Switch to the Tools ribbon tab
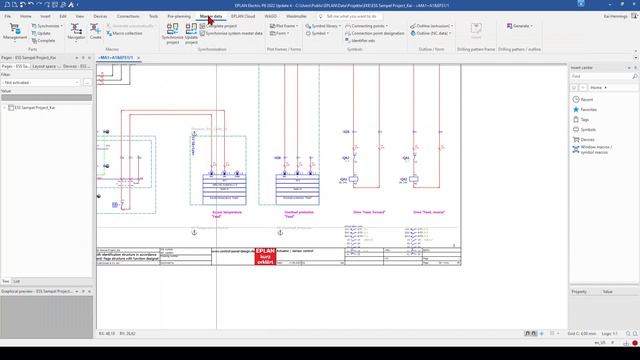This screenshot has height=360, width=640. point(153,16)
